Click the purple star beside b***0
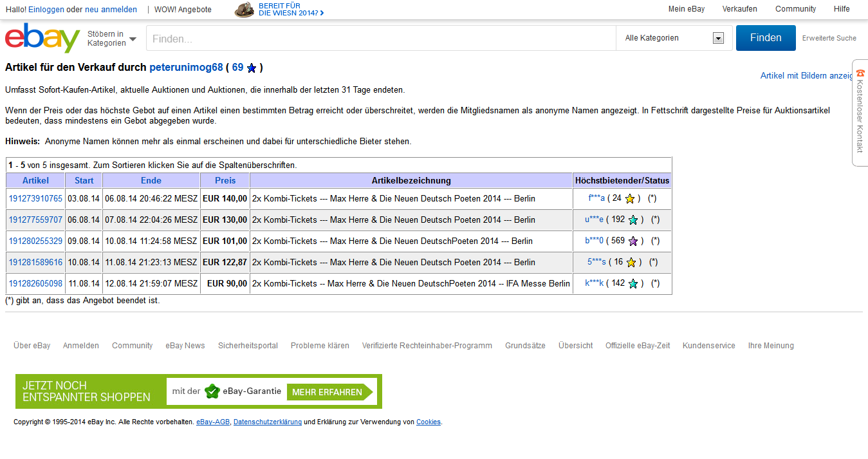This screenshot has width=868, height=459. coord(633,241)
